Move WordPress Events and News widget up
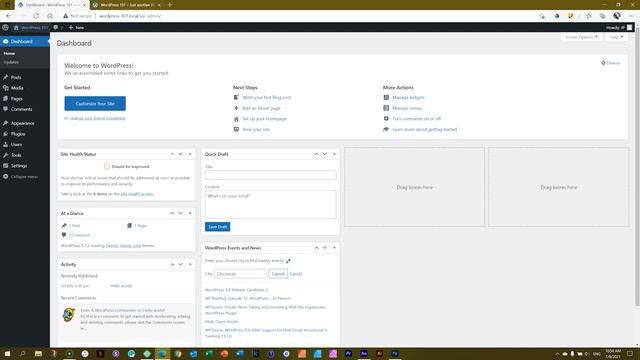This screenshot has height=360, width=640. [316, 248]
